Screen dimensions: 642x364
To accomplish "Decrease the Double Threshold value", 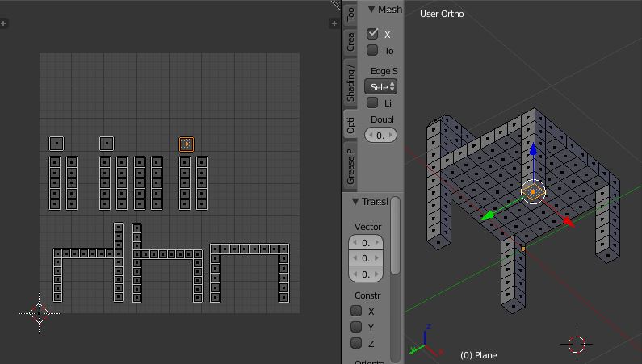I will pyautogui.click(x=371, y=135).
